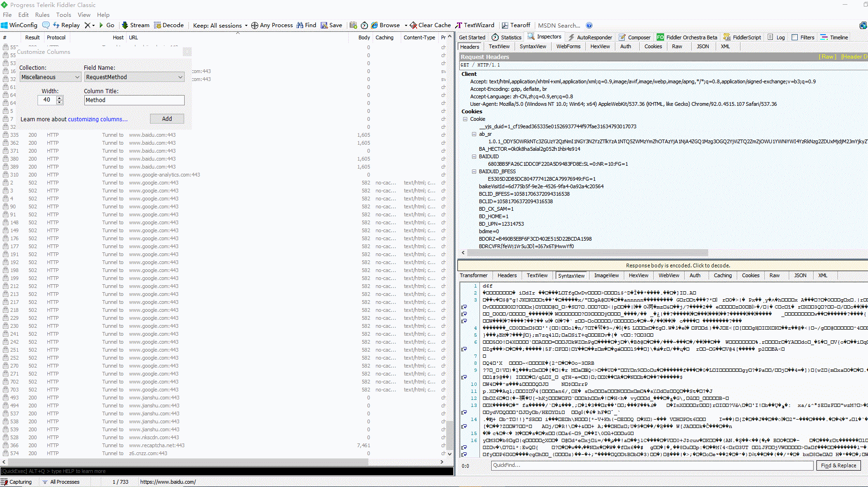
Task: Open the Composer tab
Action: pyautogui.click(x=635, y=37)
